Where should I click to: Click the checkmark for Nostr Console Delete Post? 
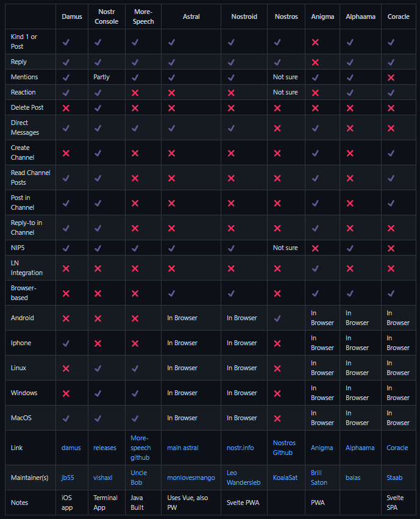[x=98, y=108]
